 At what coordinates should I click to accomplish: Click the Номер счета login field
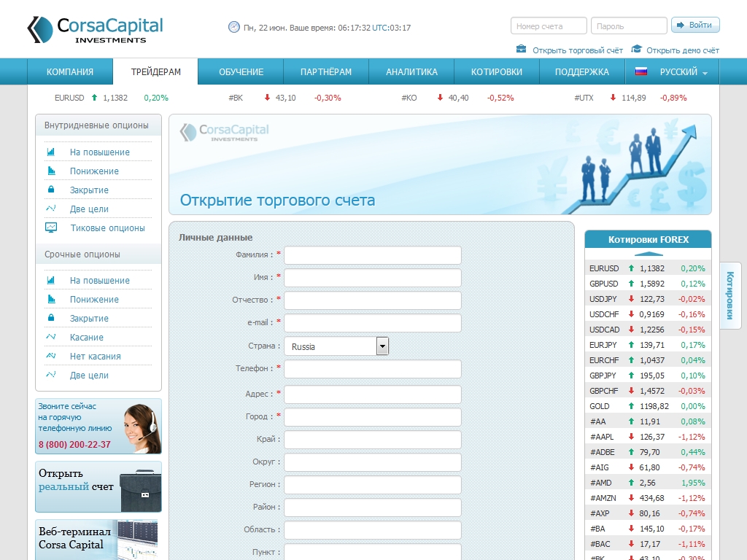pos(549,26)
